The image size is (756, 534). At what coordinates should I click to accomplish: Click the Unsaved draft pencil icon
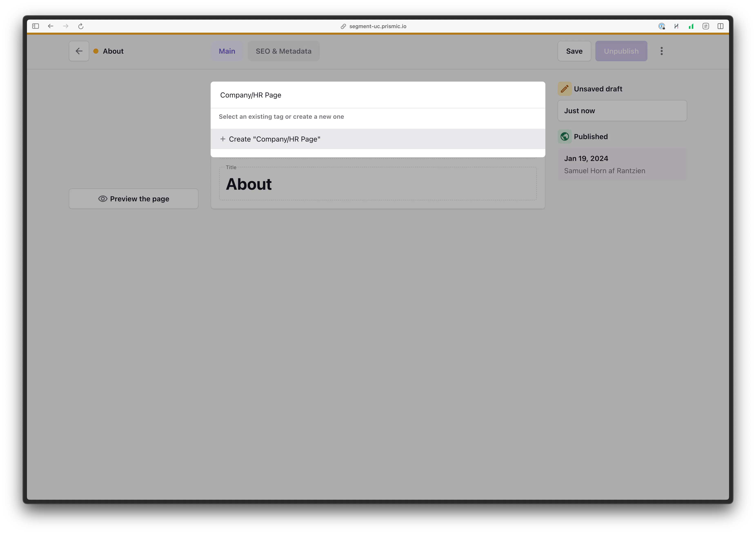pyautogui.click(x=564, y=89)
